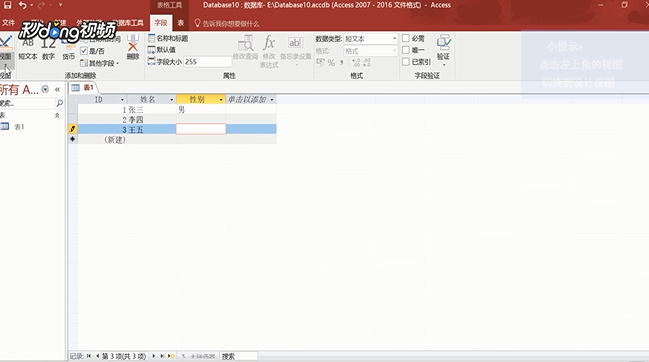Image resolution: width=649 pixels, height=362 pixels.
Task: Click new blank record navigation icon
Action: point(171,356)
